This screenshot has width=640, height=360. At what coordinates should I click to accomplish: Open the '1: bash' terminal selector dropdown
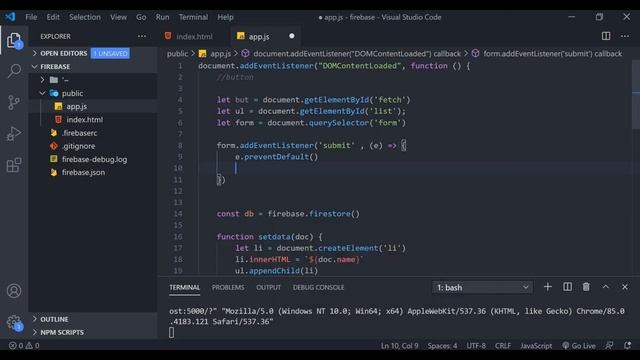pos(482,287)
